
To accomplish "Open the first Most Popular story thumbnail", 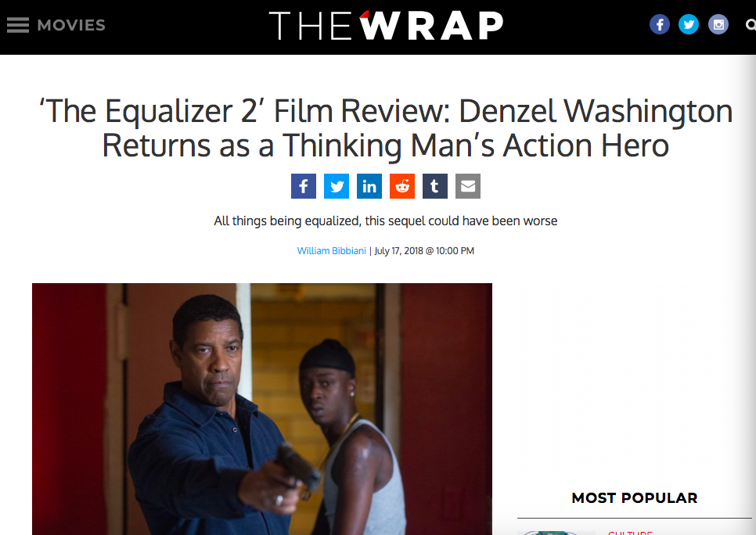I will click(x=556, y=533).
